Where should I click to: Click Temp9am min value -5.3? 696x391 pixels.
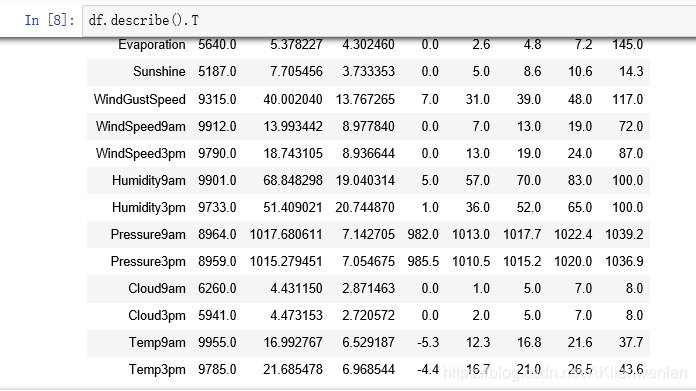(428, 343)
